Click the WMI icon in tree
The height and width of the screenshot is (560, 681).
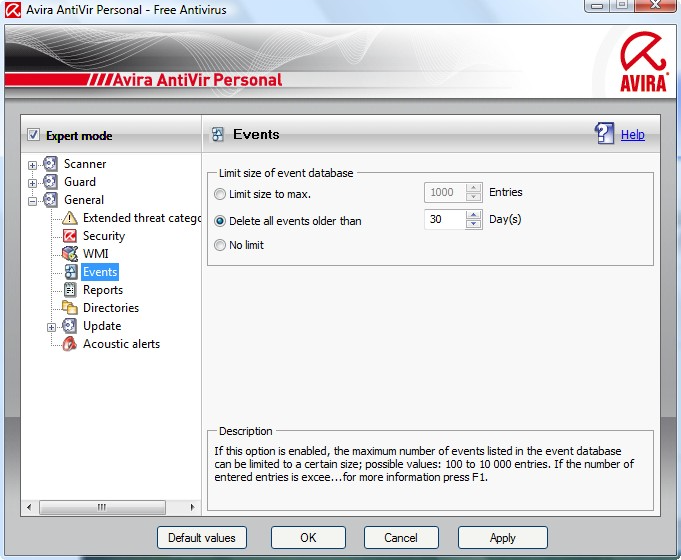pyautogui.click(x=69, y=254)
